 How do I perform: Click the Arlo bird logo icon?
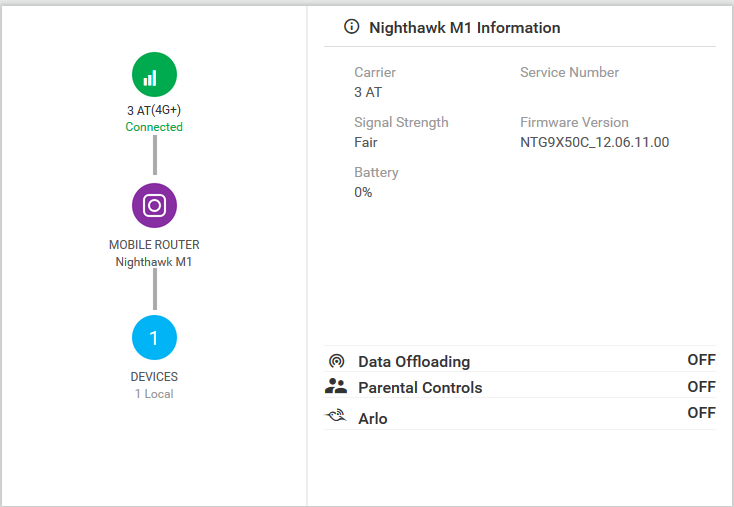coord(336,415)
